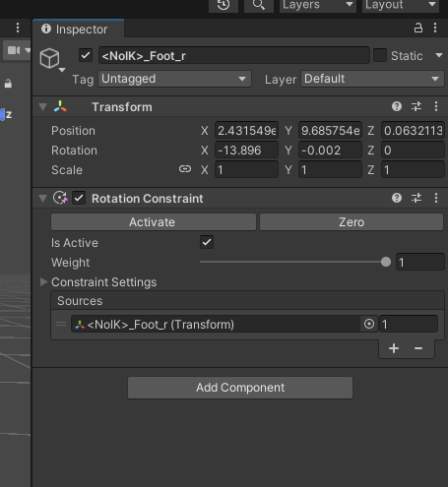Lock the Inspector panel

point(417,29)
